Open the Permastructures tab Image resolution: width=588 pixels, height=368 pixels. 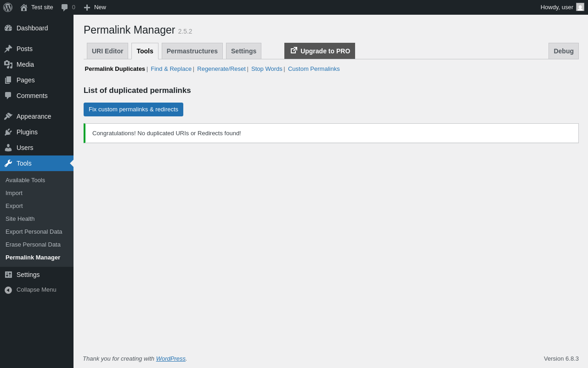(192, 51)
